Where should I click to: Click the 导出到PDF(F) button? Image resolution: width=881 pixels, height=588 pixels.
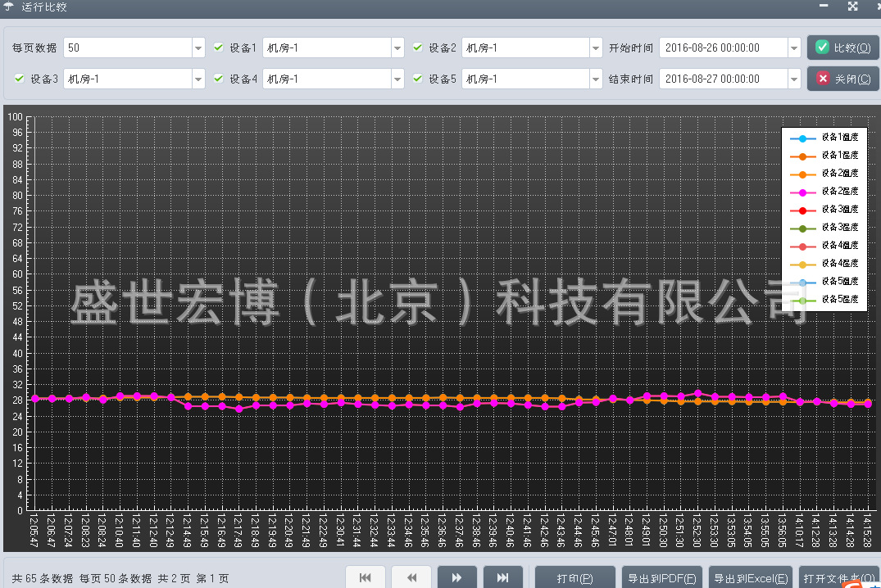pyautogui.click(x=662, y=578)
